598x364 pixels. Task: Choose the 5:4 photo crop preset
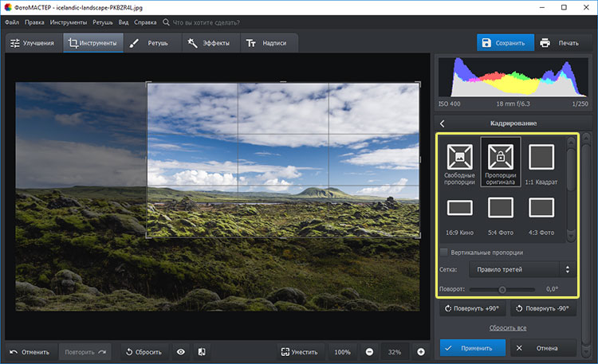point(500,209)
